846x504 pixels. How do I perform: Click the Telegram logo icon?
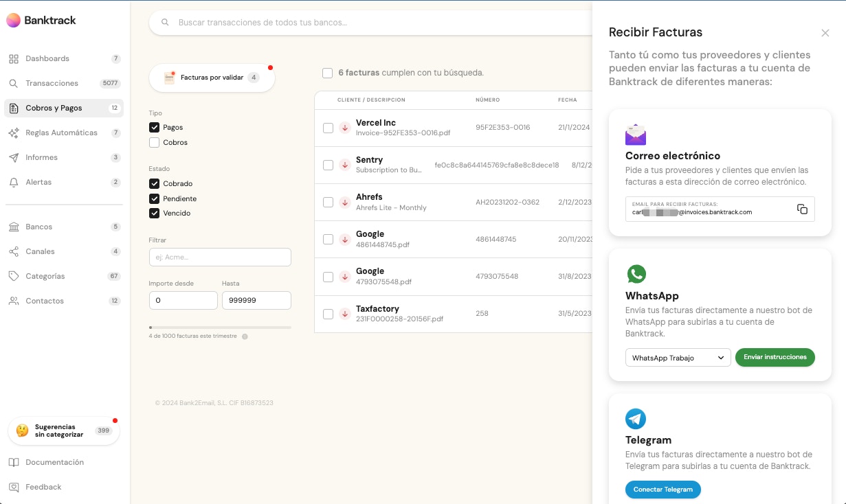coord(636,419)
